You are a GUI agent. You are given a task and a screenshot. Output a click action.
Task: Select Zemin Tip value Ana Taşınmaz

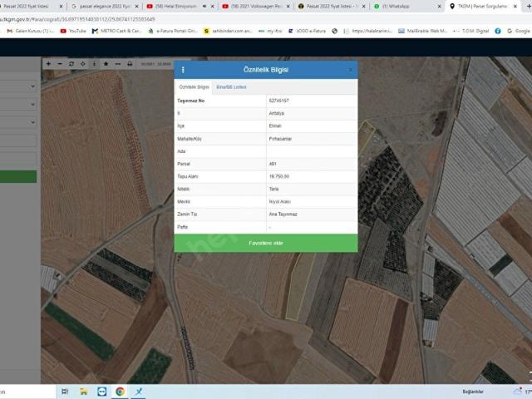tap(283, 214)
